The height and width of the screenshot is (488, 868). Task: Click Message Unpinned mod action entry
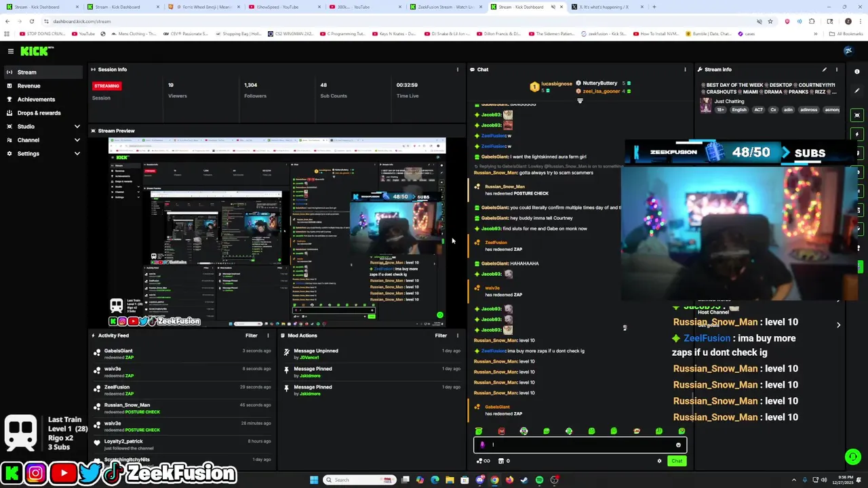(372, 354)
